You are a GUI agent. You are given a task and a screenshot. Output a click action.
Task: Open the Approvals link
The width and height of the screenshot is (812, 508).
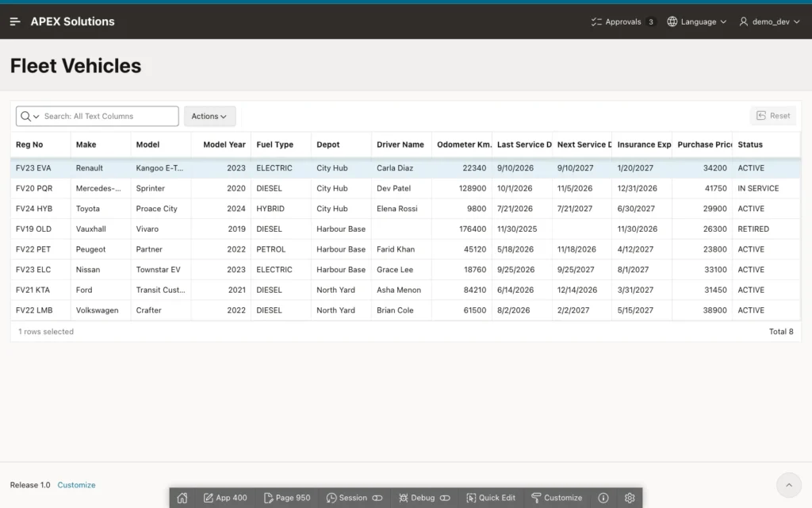[x=623, y=21]
